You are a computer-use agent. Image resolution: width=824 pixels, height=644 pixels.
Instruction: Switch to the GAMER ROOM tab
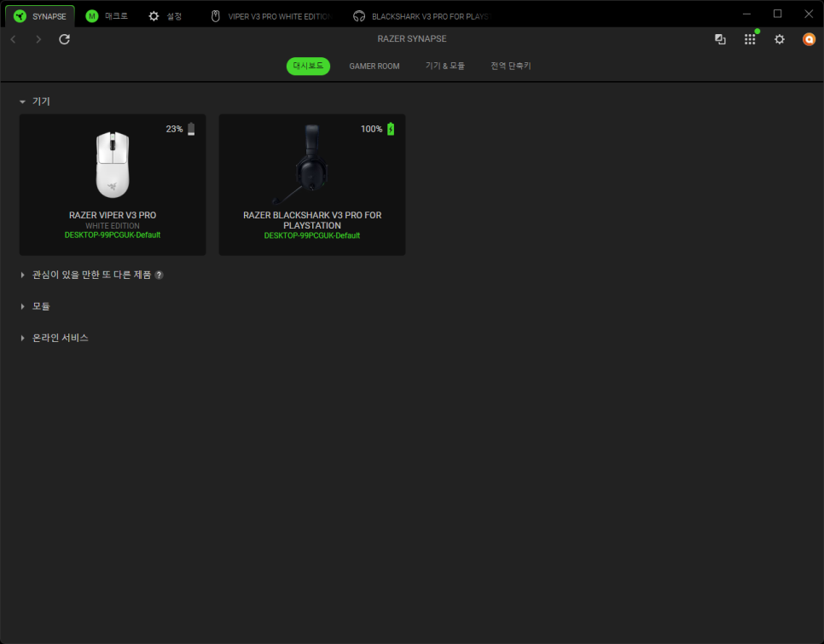coord(374,66)
